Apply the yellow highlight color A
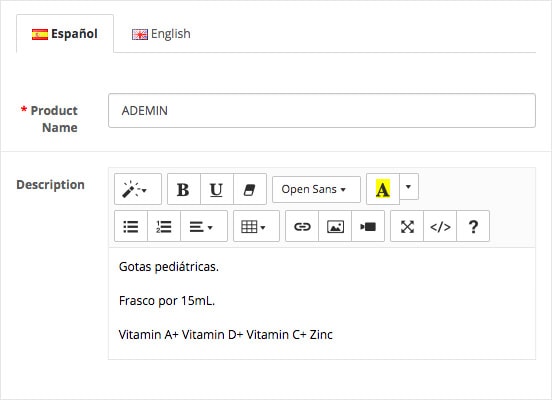552x400 pixels. coord(383,189)
